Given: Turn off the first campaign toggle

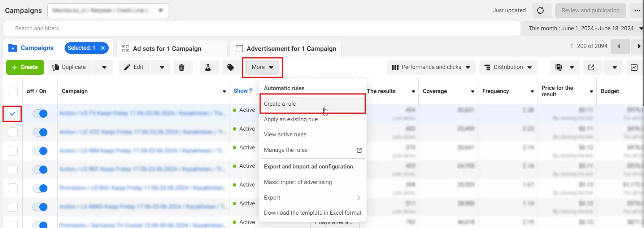Looking at the screenshot, I should point(40,114).
